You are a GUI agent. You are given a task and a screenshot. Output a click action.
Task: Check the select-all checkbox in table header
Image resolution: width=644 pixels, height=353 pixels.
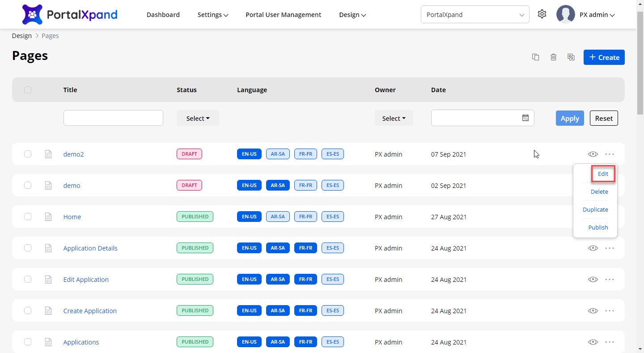pyautogui.click(x=28, y=90)
